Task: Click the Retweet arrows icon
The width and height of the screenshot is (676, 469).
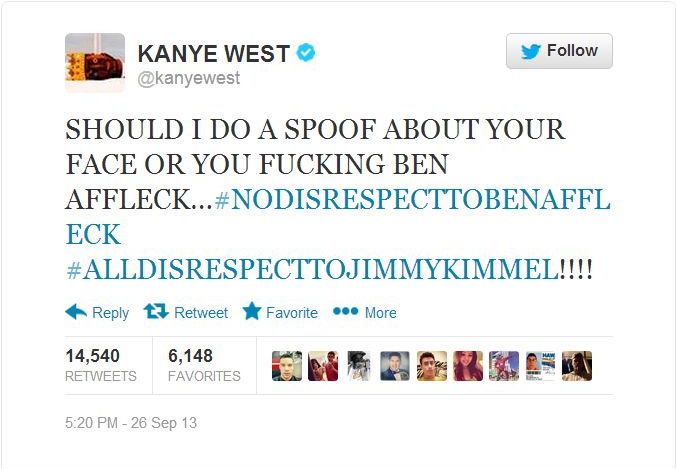Action: [156, 311]
